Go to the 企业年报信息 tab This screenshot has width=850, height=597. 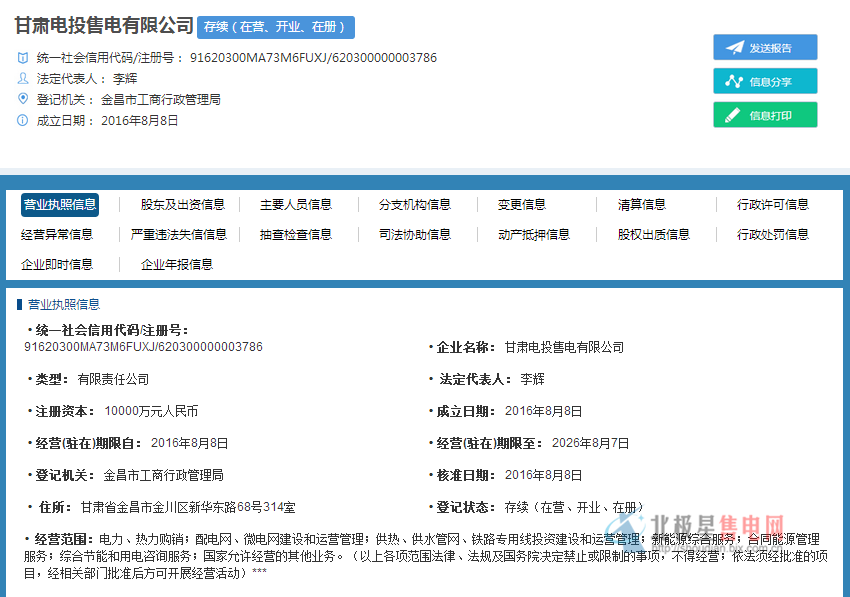(x=177, y=264)
